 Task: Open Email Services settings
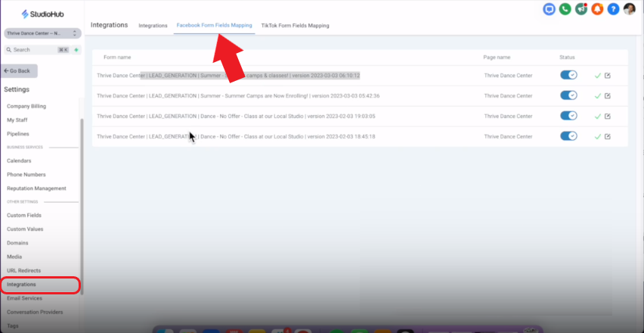(x=24, y=298)
